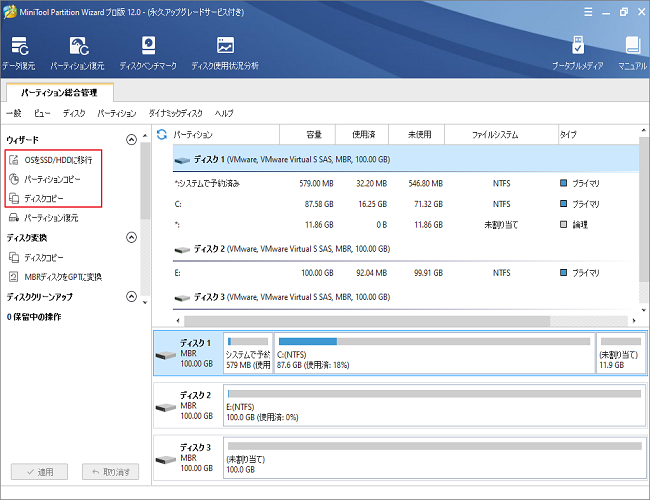Sort by タイプ column header

tap(599, 134)
